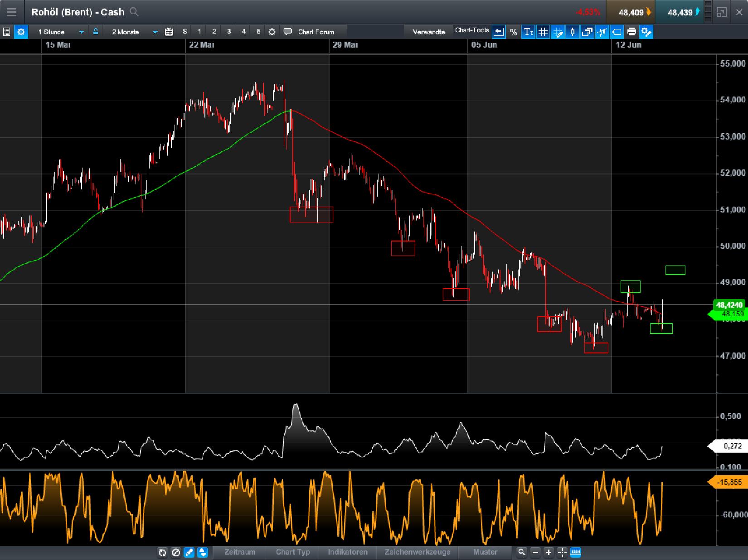Image resolution: width=748 pixels, height=560 pixels.
Task: Toggle the drawing pencil tool at bottom left
Action: coord(189,553)
